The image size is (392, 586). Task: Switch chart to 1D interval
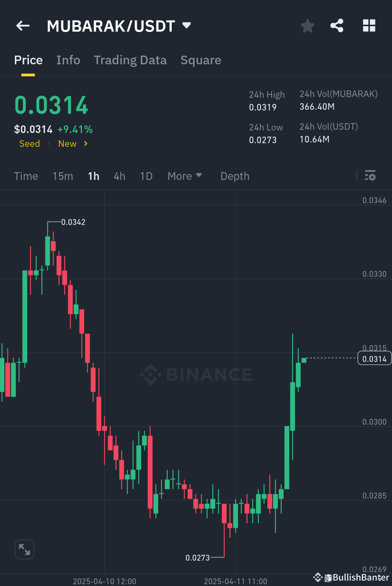point(146,176)
